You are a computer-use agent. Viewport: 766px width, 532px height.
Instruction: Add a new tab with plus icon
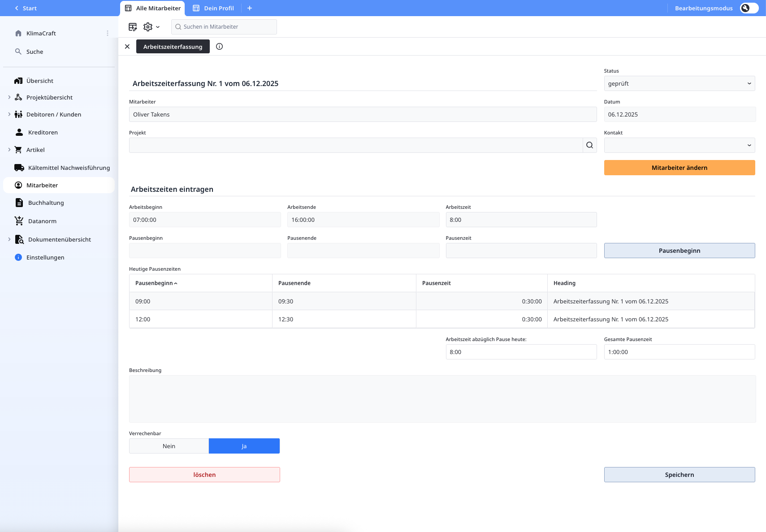click(250, 8)
